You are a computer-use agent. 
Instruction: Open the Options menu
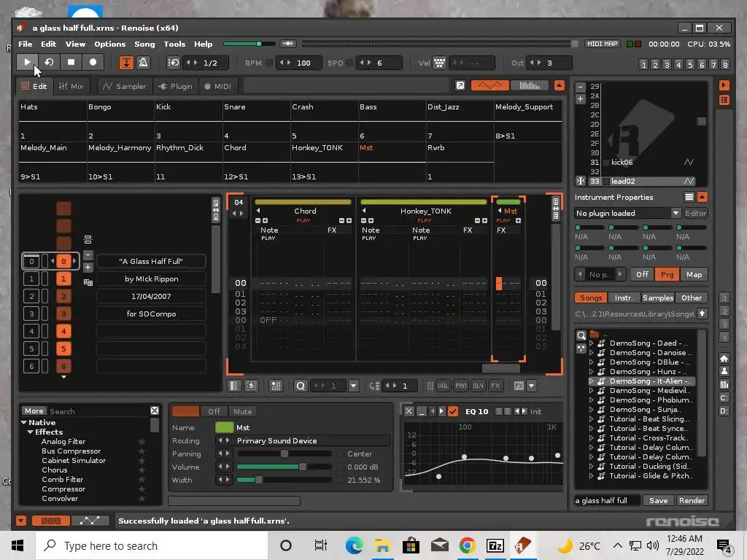(109, 44)
